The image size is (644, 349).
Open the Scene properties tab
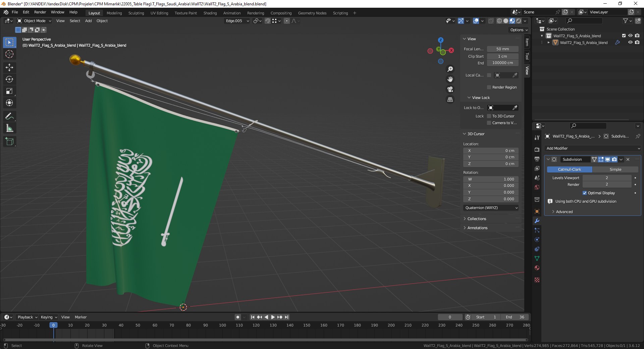click(537, 178)
